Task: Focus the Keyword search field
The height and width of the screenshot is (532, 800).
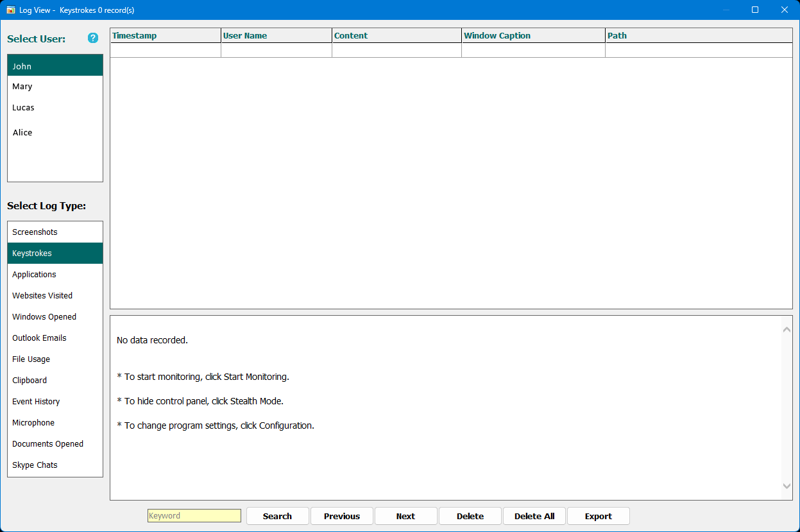Action: (x=194, y=516)
